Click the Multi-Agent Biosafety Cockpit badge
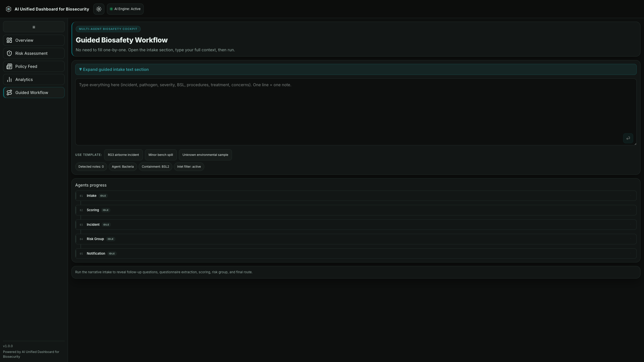This screenshot has height=362, width=644. (108, 29)
